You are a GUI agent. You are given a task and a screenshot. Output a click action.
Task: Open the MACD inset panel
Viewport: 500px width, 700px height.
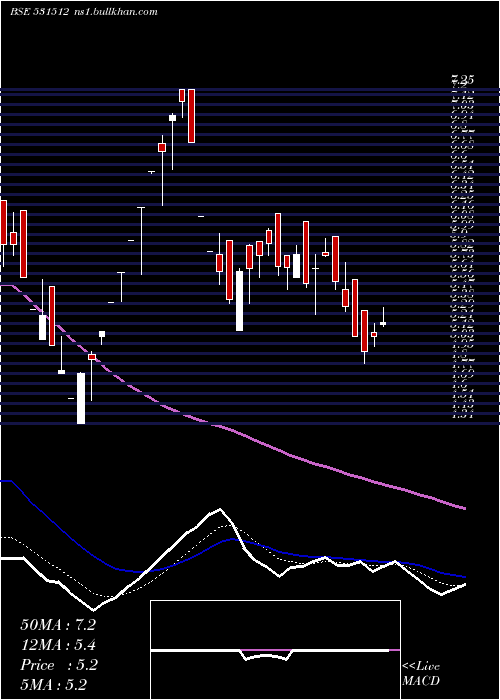[275, 650]
